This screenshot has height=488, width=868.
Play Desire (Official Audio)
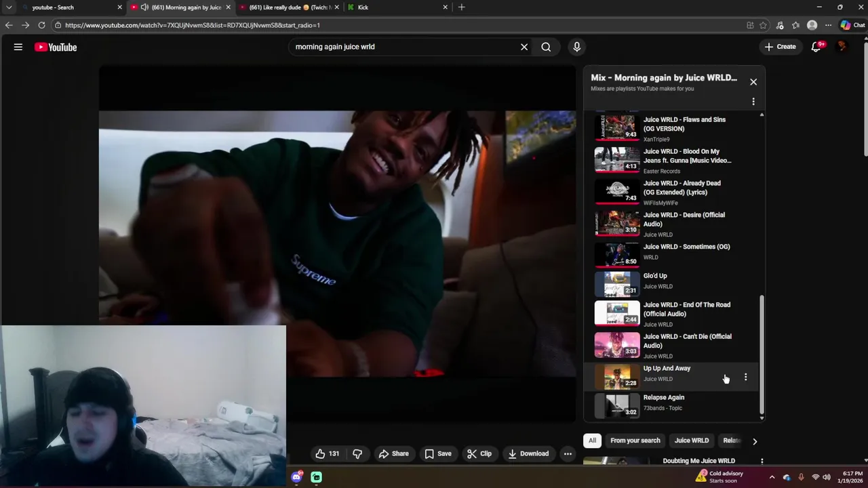(x=671, y=224)
